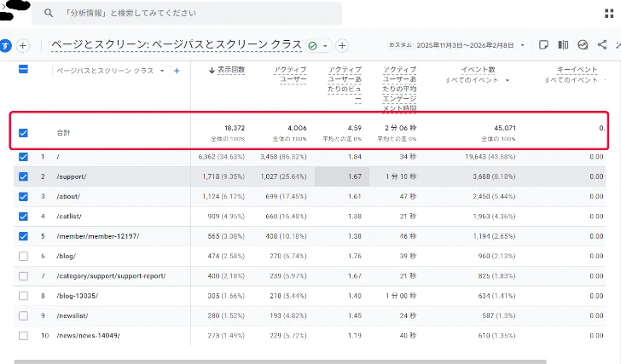
Task: Click the 2 分 06 秒 total engagement time
Action: [x=400, y=128]
